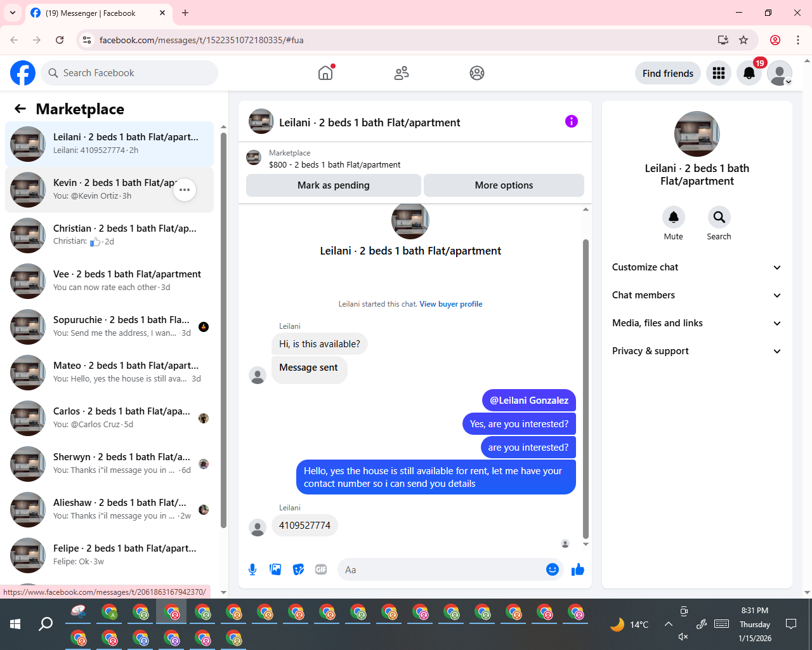Show hidden system tray icons chevron
The image size is (812, 650).
669,624
